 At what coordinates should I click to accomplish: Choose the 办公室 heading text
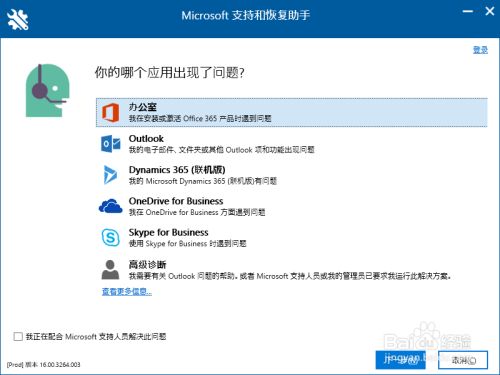(143, 107)
